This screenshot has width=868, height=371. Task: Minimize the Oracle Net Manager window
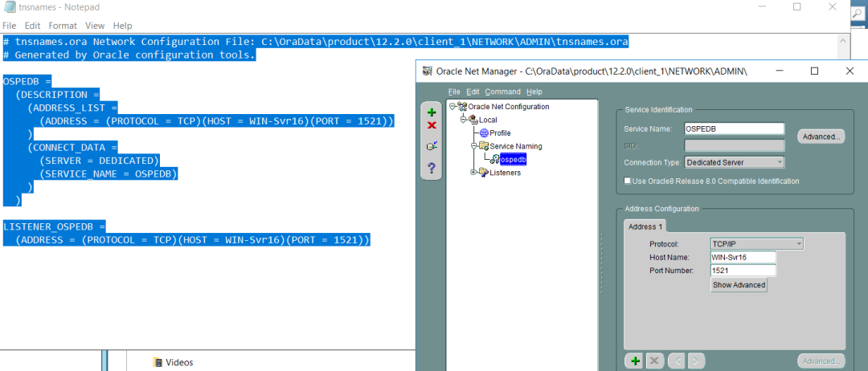(780, 71)
